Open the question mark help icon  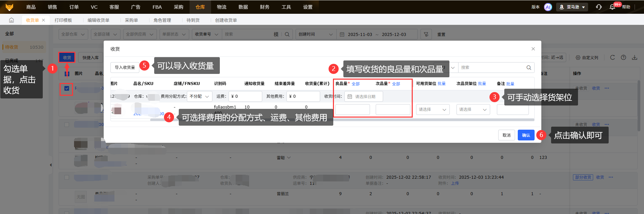click(x=623, y=57)
